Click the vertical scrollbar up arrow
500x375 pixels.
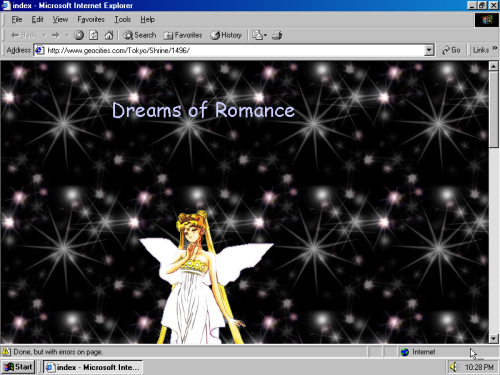[493, 66]
